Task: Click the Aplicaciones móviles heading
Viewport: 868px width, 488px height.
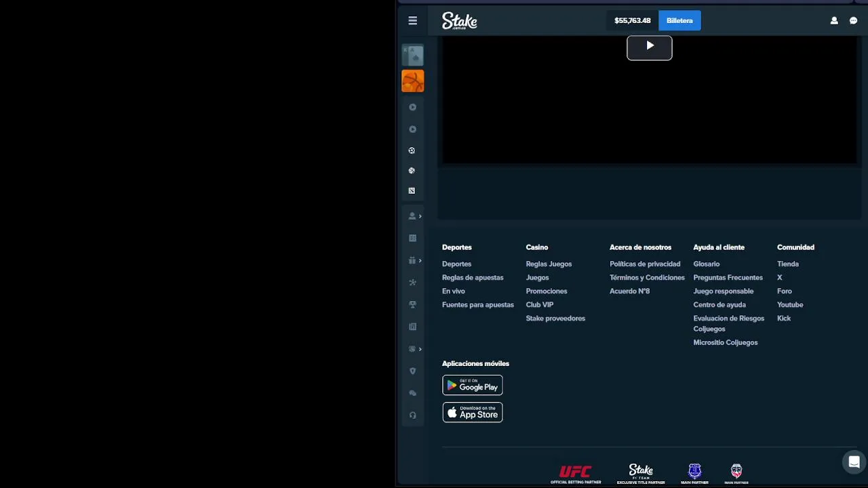Action: coord(475,363)
